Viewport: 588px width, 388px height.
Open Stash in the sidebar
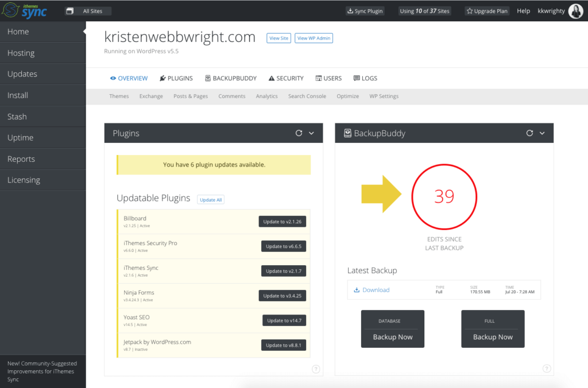[x=42, y=117]
